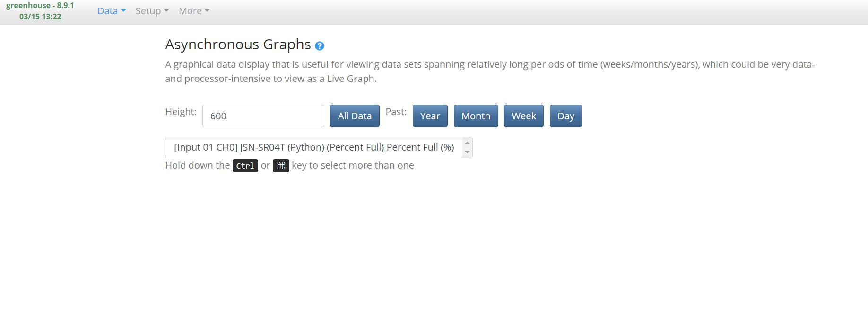Open the Data menu
868x321 pixels.
point(108,10)
